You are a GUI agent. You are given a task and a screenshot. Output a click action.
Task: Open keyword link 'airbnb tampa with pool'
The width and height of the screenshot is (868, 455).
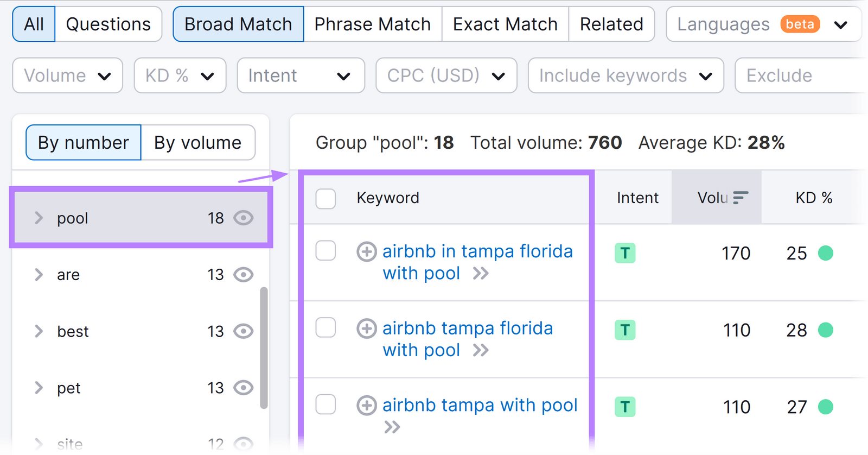point(480,405)
